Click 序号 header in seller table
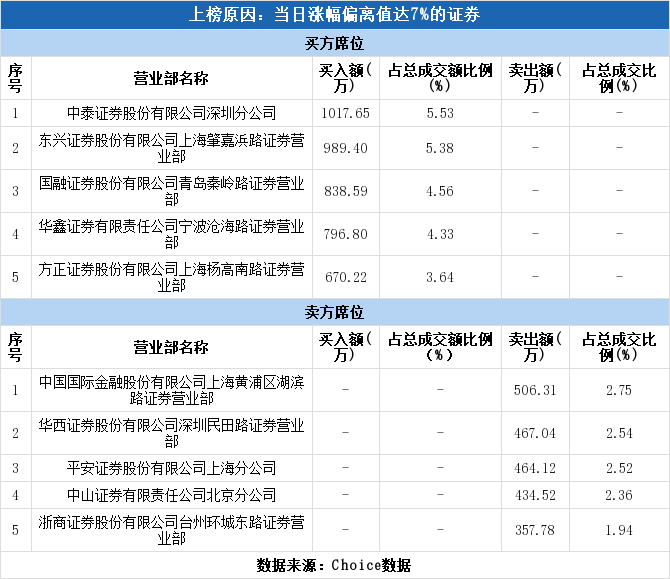 pyautogui.click(x=15, y=347)
